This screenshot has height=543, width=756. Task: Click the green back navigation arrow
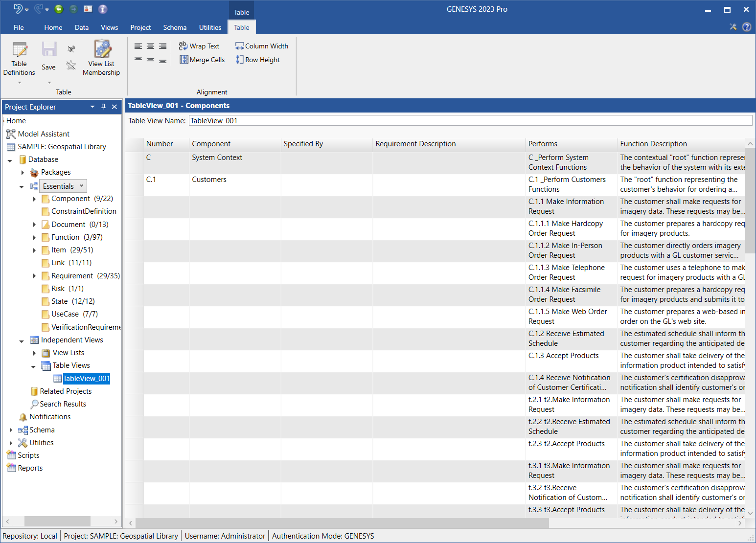pyautogui.click(x=59, y=9)
